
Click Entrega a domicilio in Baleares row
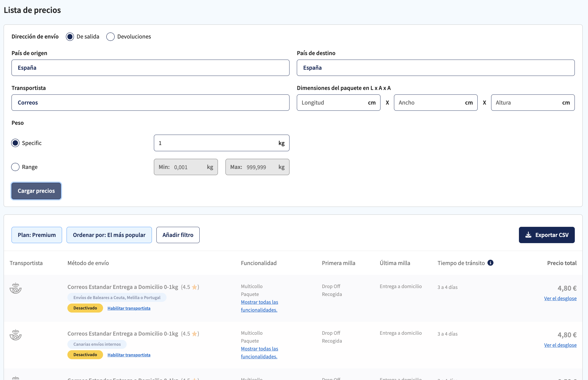401,286
